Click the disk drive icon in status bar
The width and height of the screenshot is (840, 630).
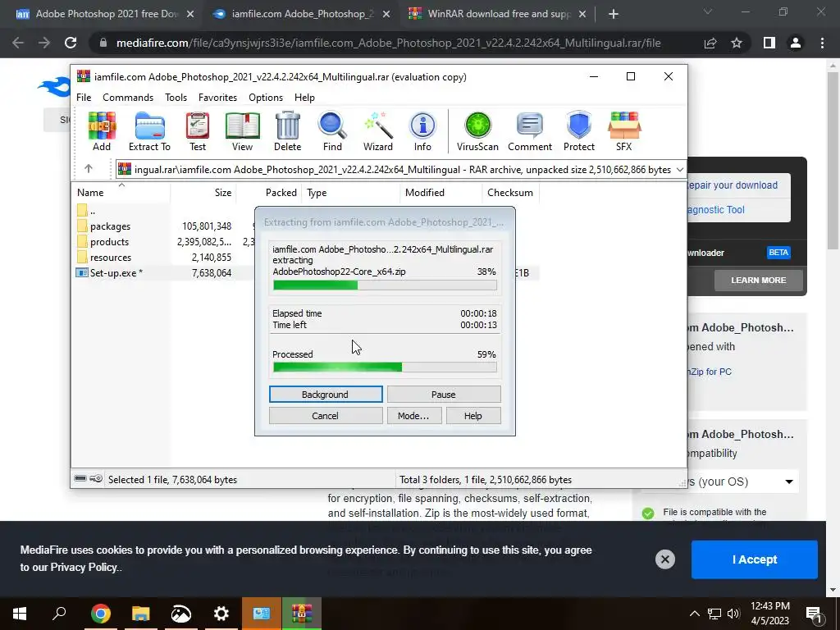[x=80, y=478]
